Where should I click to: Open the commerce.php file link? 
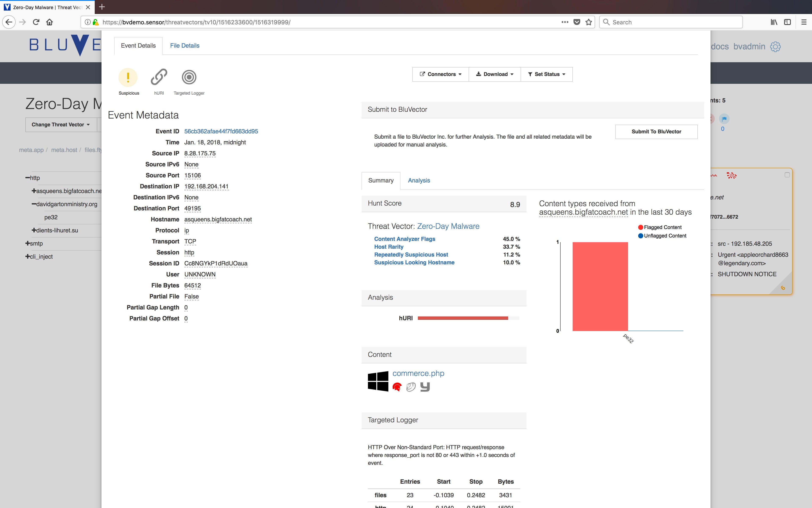[418, 373]
